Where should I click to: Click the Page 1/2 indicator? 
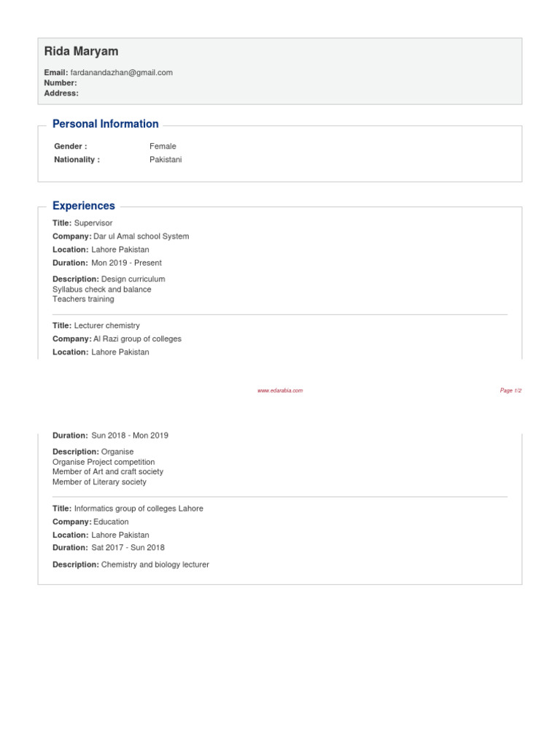click(510, 390)
